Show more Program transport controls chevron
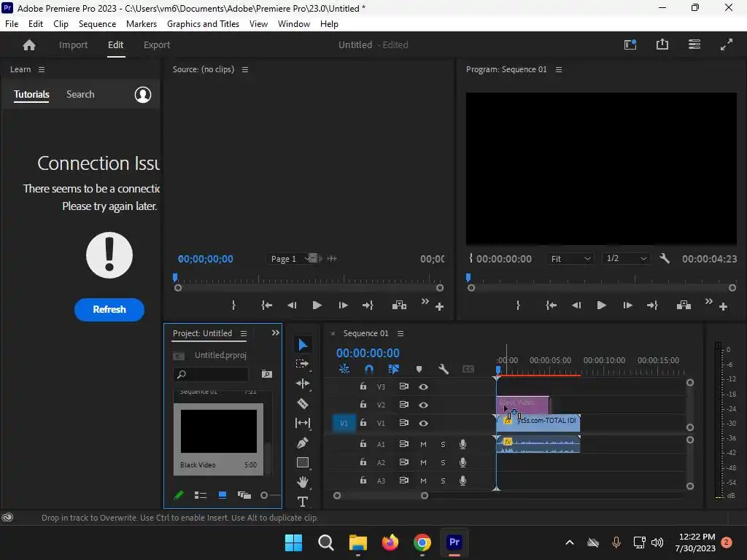The width and height of the screenshot is (747, 560). pyautogui.click(x=709, y=301)
